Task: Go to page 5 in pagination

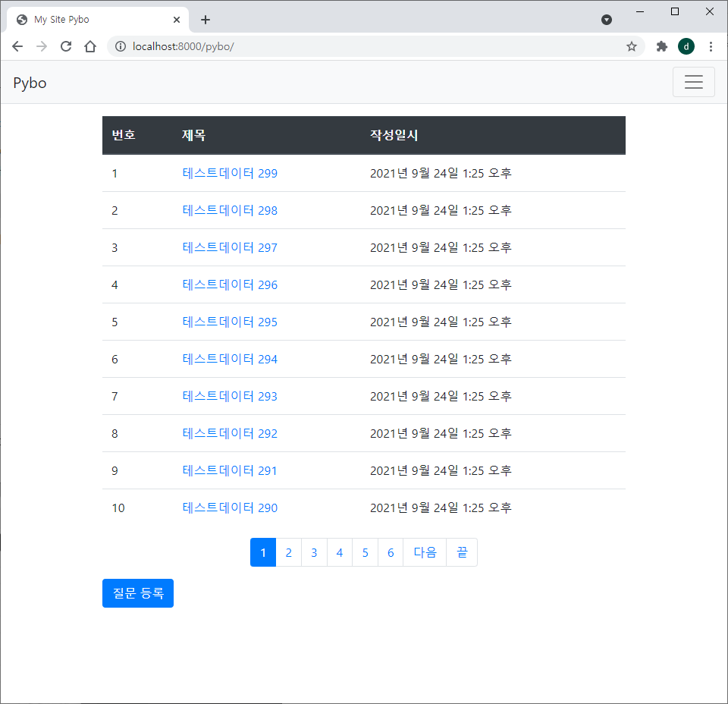Action: coord(366,552)
